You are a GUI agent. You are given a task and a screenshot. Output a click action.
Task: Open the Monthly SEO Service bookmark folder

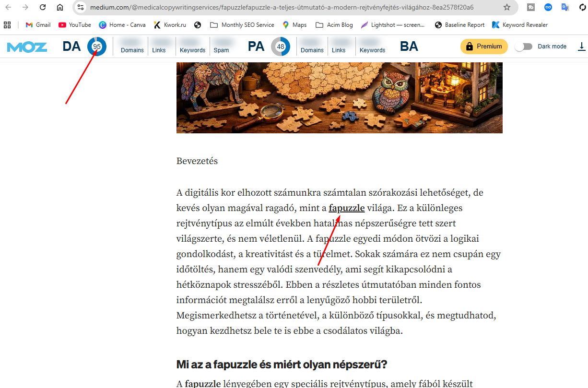pos(242,25)
